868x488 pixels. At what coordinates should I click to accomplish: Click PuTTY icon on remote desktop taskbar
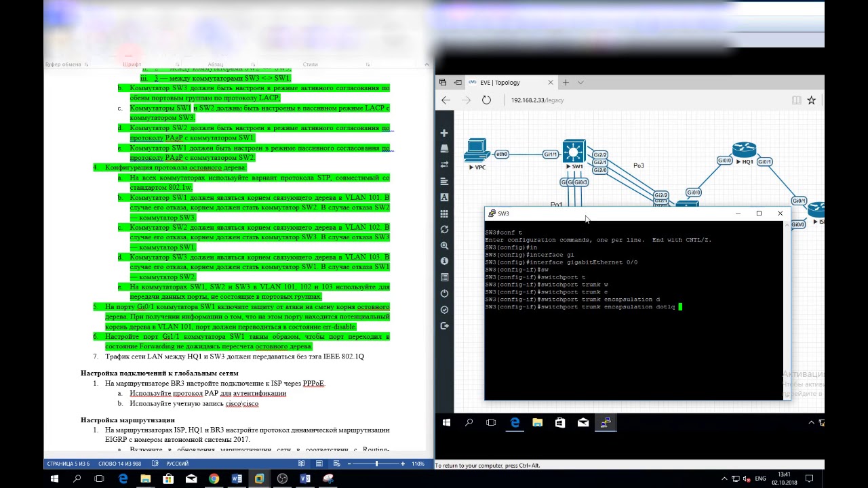coord(606,423)
